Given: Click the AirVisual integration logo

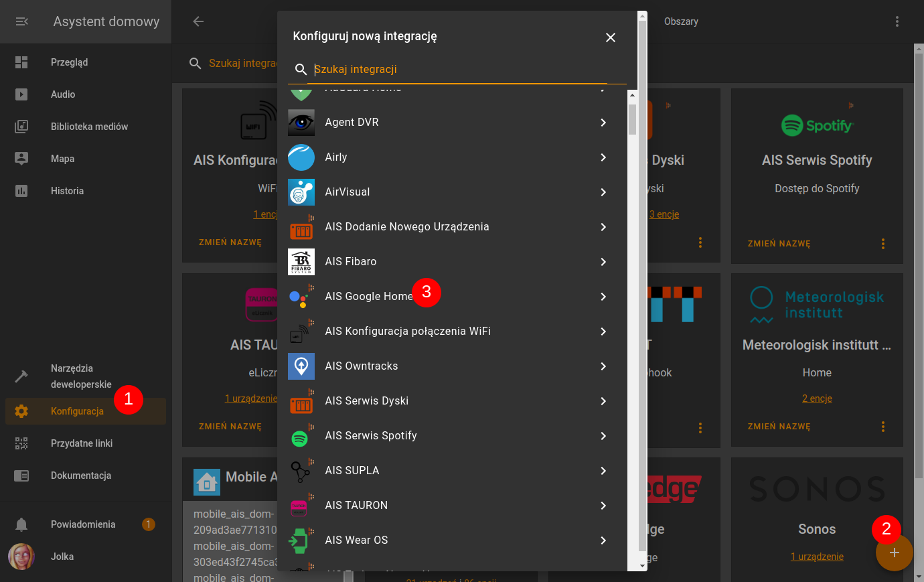Looking at the screenshot, I should 301,192.
